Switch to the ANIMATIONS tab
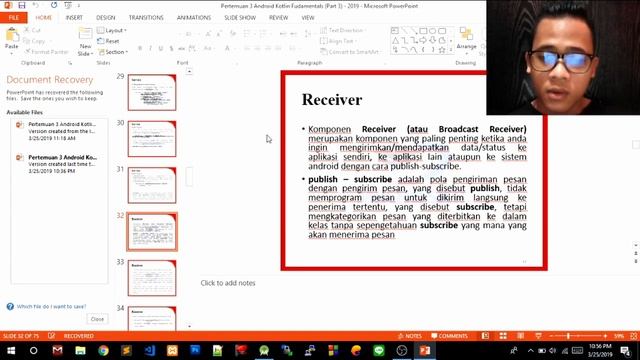640x360 pixels. tap(194, 18)
